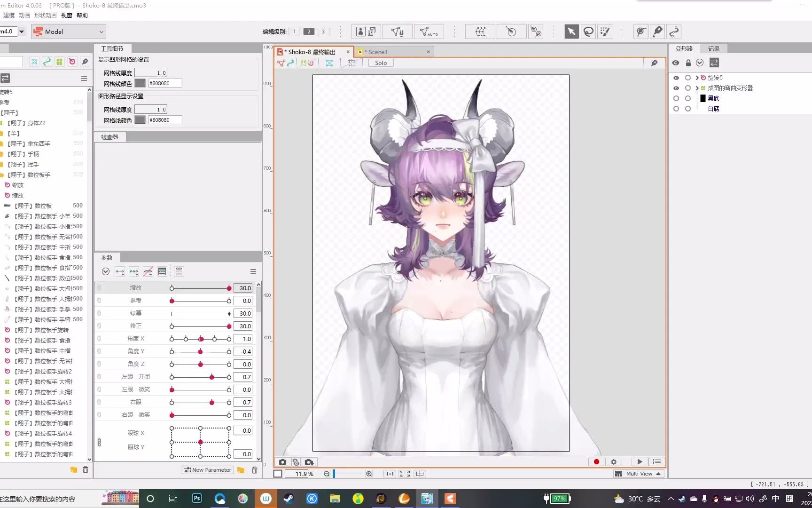Image resolution: width=812 pixels, height=508 pixels.
Task: Open the 记录 tab
Action: pos(713,48)
